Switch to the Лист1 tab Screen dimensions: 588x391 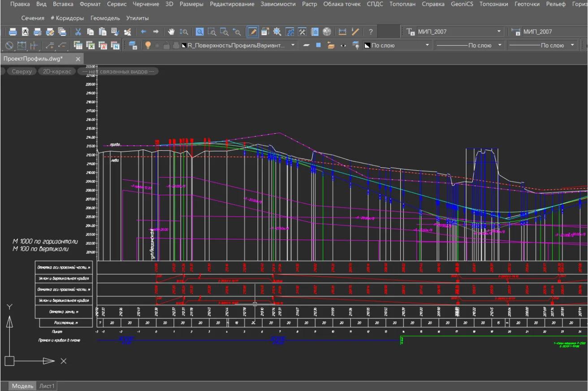click(x=47, y=386)
